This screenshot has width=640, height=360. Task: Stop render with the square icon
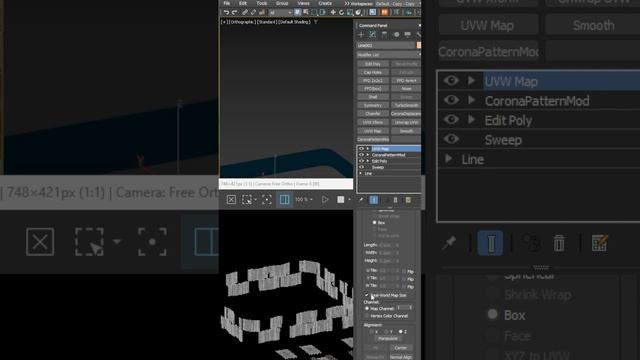click(x=341, y=200)
